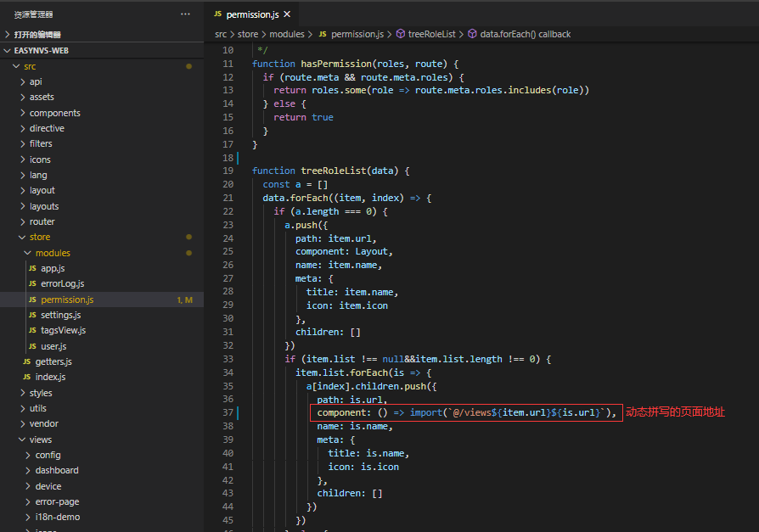Click JS icon on getters.js row
This screenshot has height=532, width=759.
tap(26, 361)
